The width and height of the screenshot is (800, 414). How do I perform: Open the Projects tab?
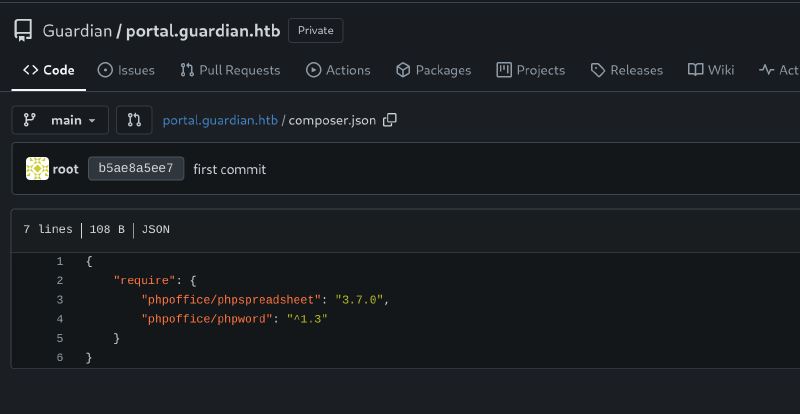coord(531,70)
